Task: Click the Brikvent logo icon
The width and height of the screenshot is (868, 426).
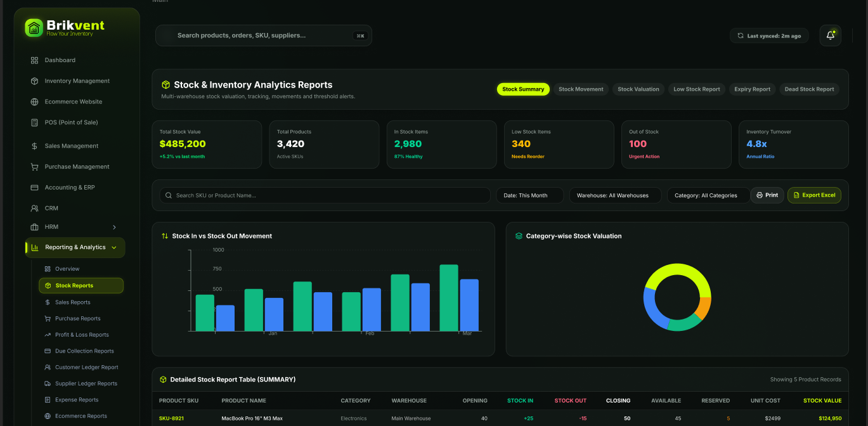Action: (x=34, y=27)
